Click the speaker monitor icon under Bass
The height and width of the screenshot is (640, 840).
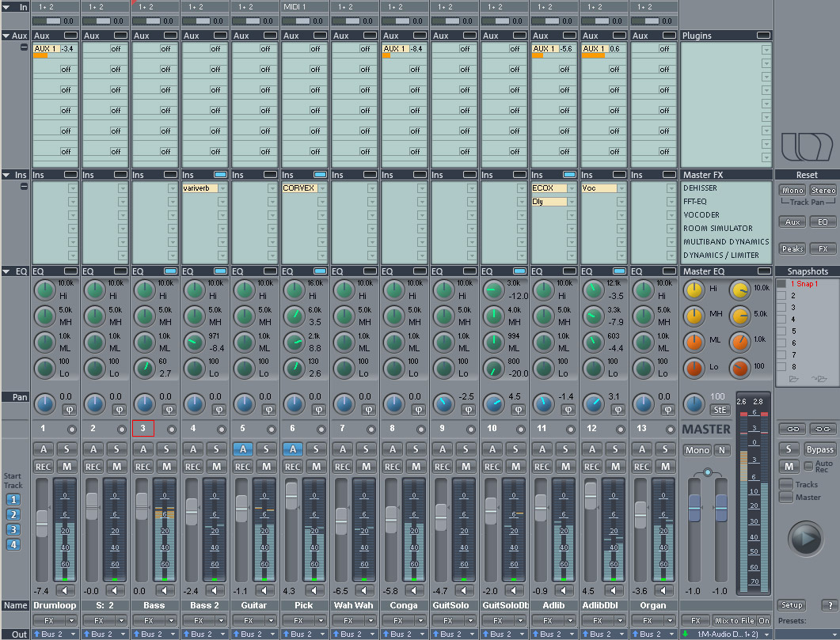tap(165, 590)
